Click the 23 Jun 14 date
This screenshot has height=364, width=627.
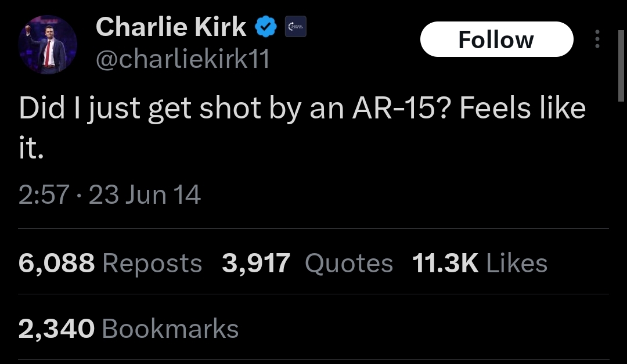pyautogui.click(x=145, y=194)
